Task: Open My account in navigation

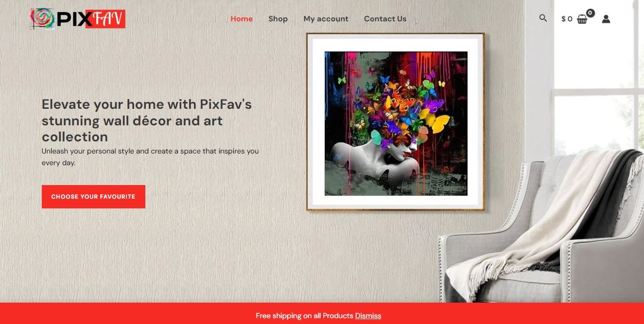Action: tap(326, 19)
